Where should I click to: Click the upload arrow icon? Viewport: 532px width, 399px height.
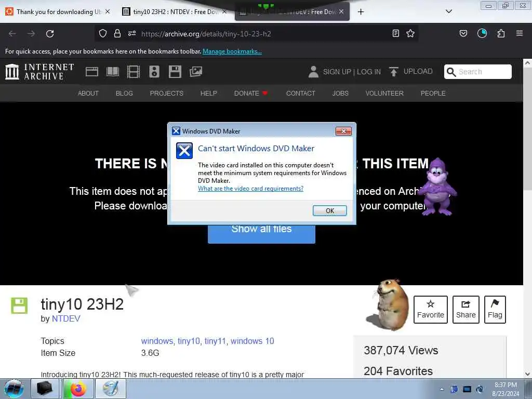tap(394, 72)
